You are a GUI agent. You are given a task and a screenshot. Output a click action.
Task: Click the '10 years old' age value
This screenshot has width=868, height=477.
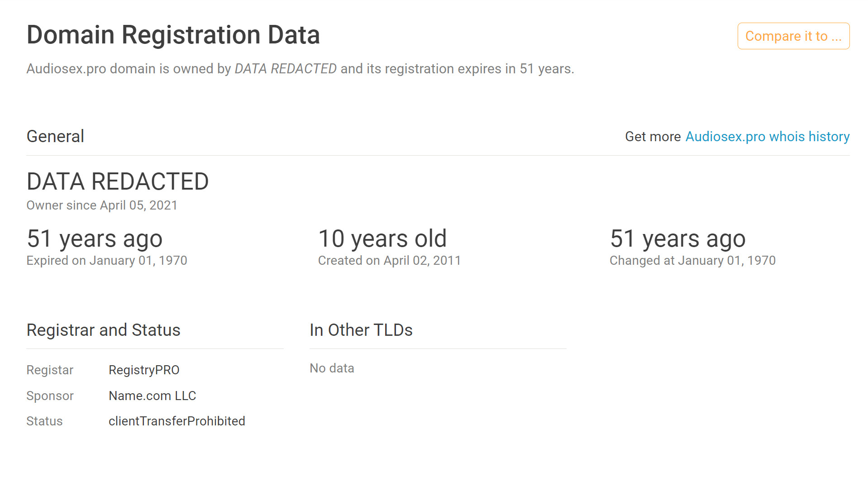point(382,238)
